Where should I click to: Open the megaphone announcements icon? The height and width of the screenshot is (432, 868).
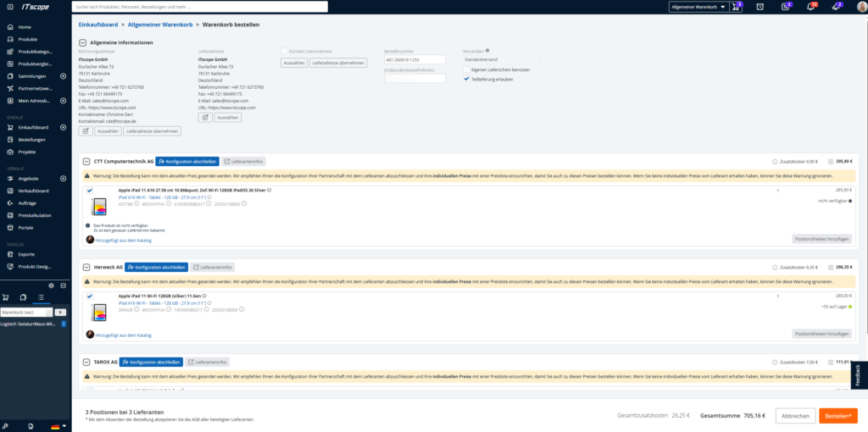point(837,7)
